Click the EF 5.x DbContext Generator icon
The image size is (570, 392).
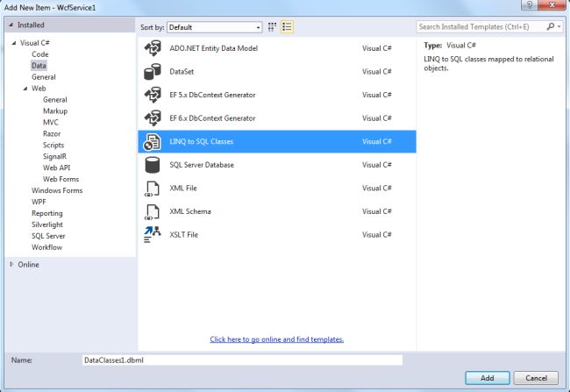pyautogui.click(x=153, y=95)
